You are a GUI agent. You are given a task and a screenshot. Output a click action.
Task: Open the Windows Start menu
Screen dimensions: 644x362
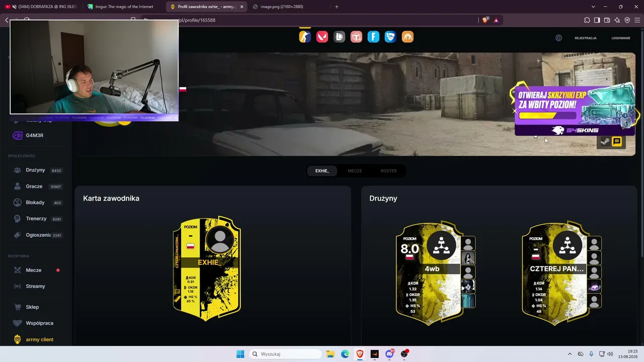tap(240, 354)
